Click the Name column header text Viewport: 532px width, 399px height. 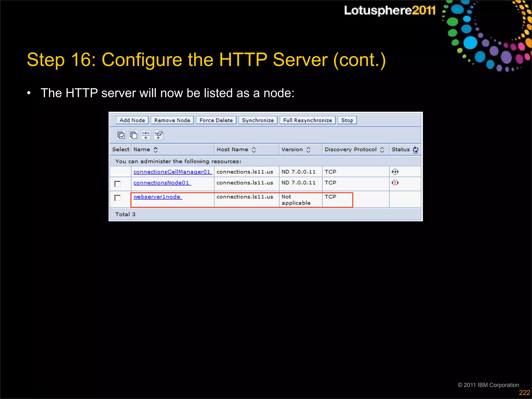(142, 149)
